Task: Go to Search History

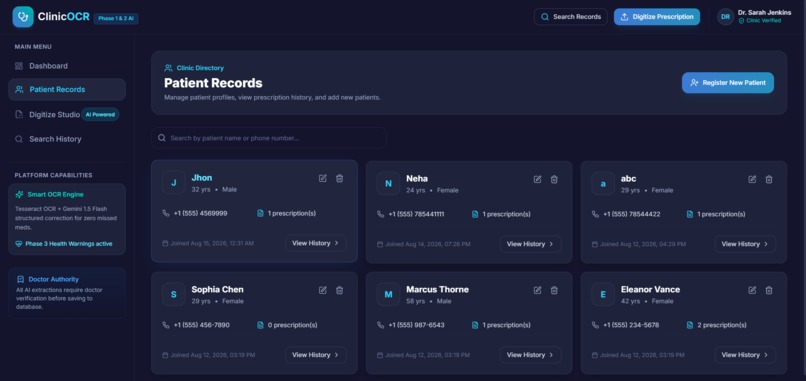Action: pyautogui.click(x=67, y=139)
